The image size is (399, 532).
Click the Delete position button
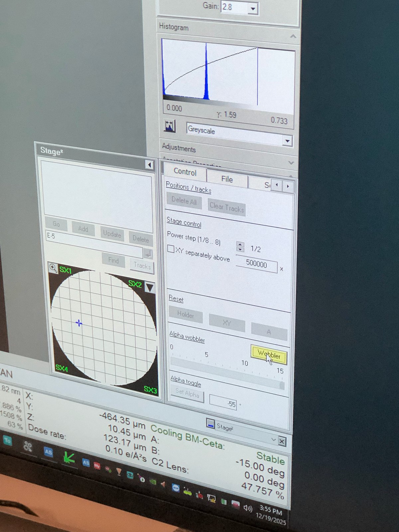141,239
